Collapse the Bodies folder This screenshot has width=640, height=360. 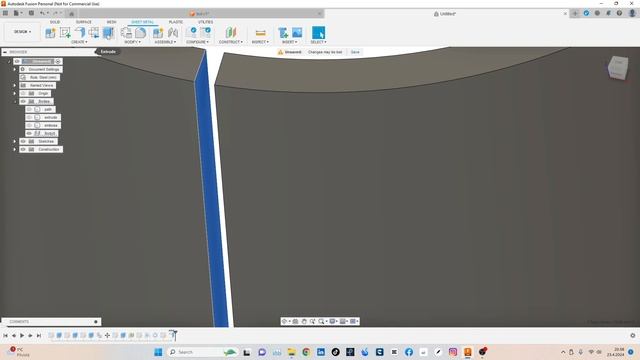[15, 101]
